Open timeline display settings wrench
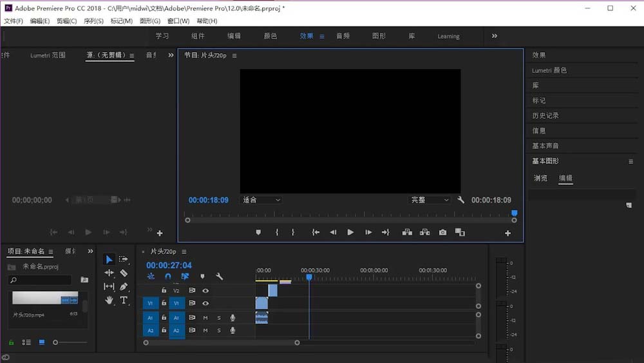This screenshot has height=363, width=644. click(x=219, y=277)
